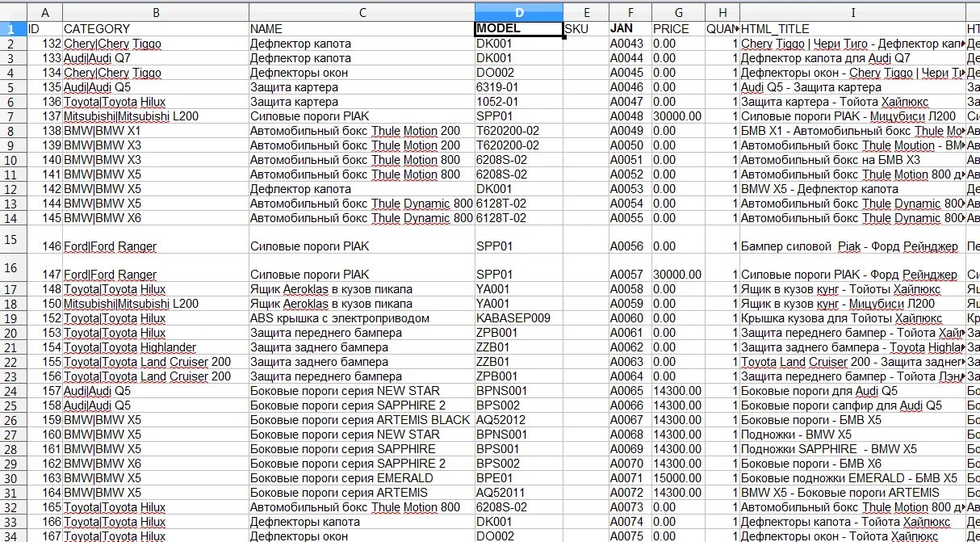Click the PRICE header cell

point(678,29)
